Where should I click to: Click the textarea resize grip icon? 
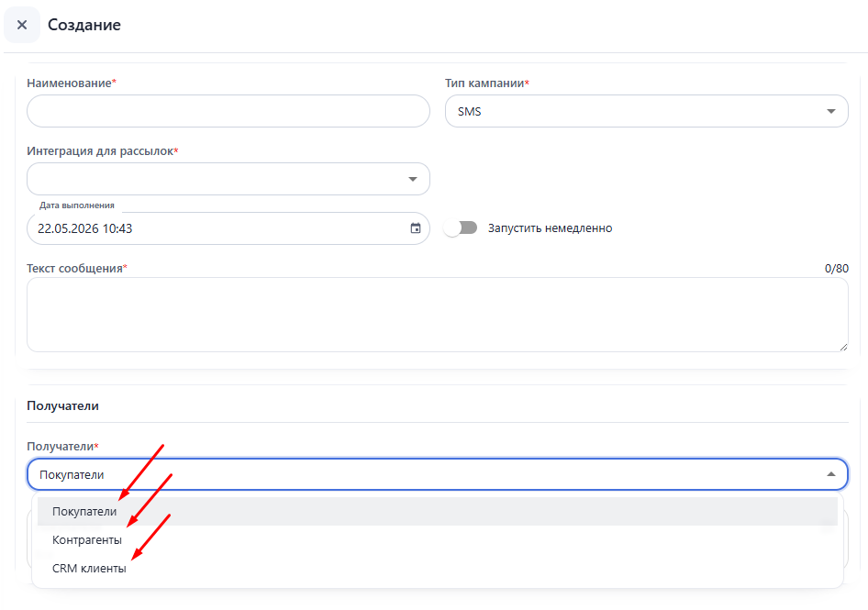click(843, 347)
